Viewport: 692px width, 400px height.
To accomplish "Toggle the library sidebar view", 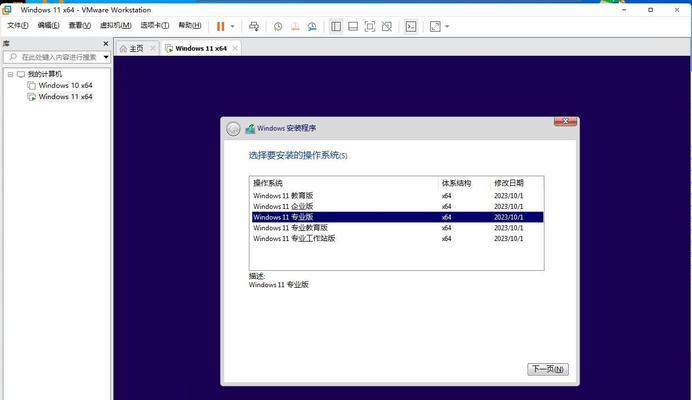I will pyautogui.click(x=336, y=26).
